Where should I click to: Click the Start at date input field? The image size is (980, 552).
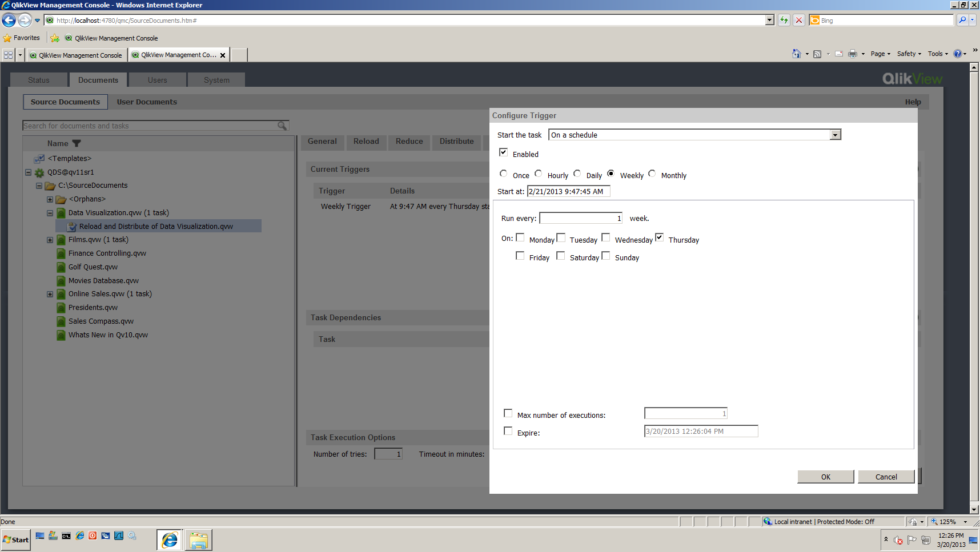(x=568, y=191)
